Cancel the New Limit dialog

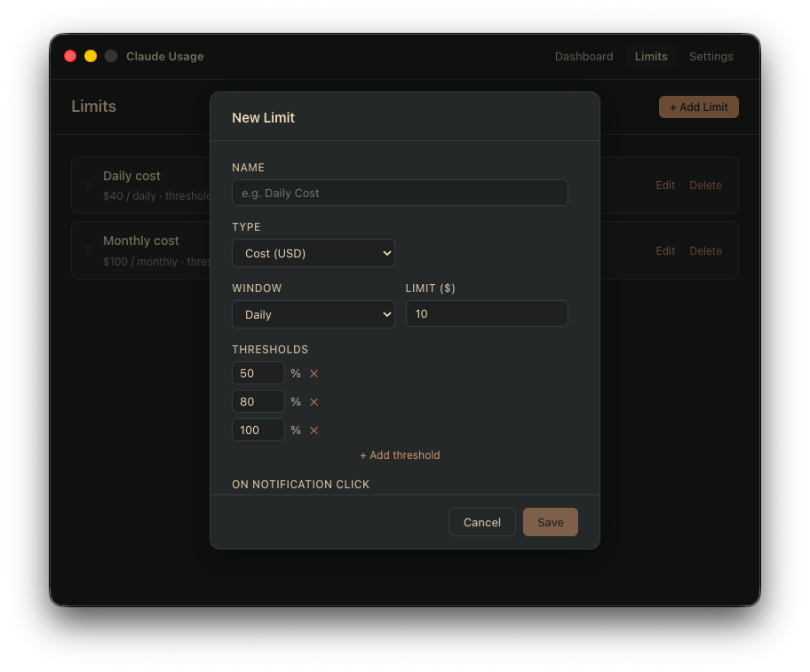(481, 522)
